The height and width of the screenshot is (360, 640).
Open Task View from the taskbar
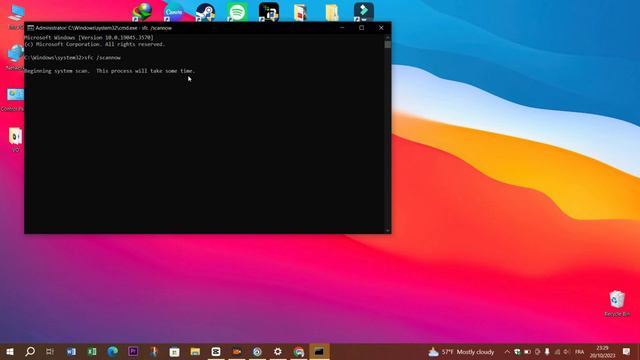[x=50, y=351]
